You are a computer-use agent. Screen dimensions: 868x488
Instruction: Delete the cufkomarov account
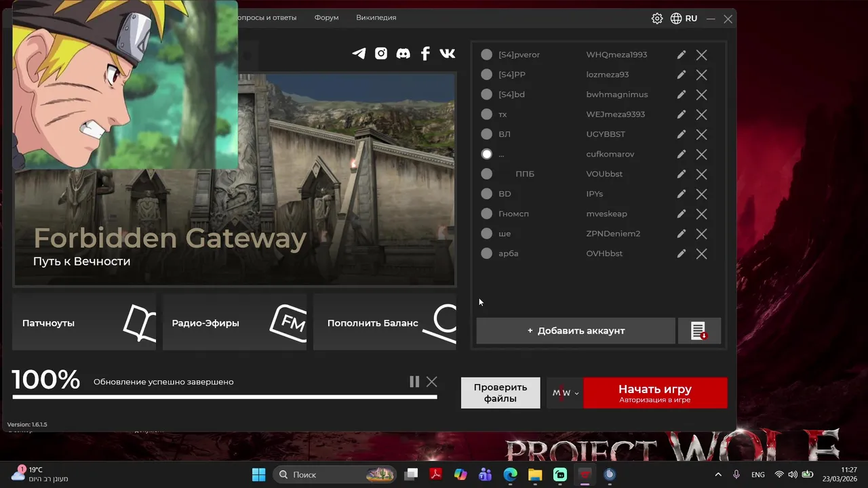[x=702, y=154]
